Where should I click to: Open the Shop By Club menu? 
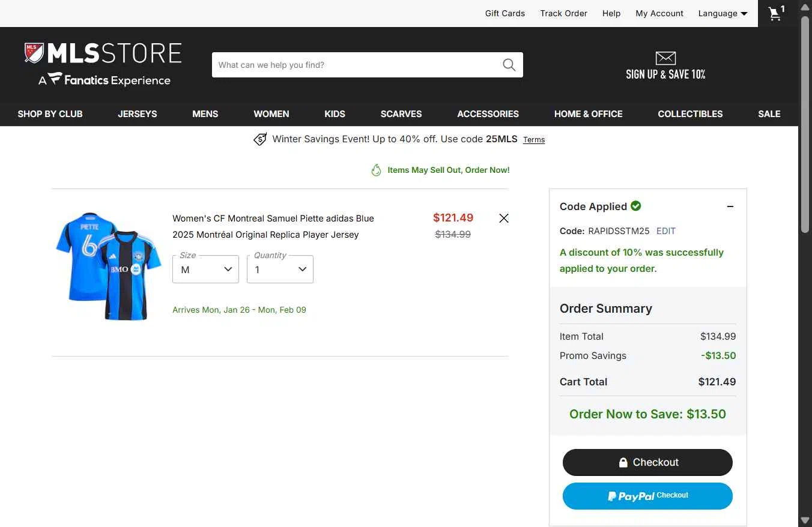(x=50, y=114)
